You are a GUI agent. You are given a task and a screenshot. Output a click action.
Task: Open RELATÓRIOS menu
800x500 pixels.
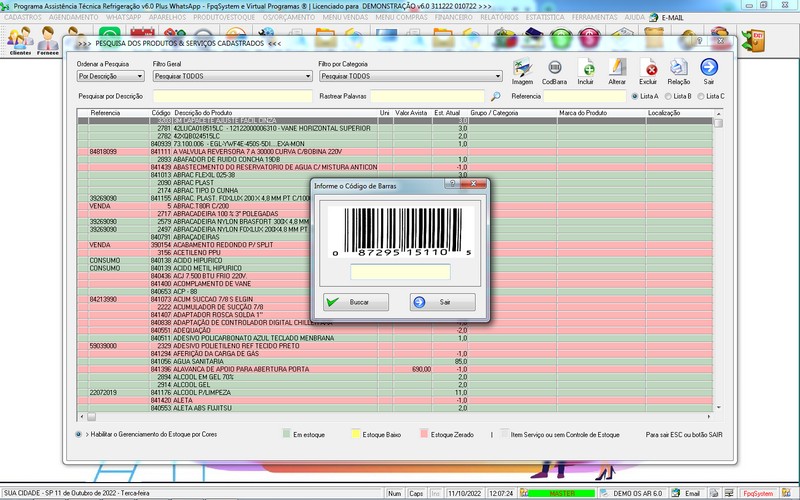499,17
